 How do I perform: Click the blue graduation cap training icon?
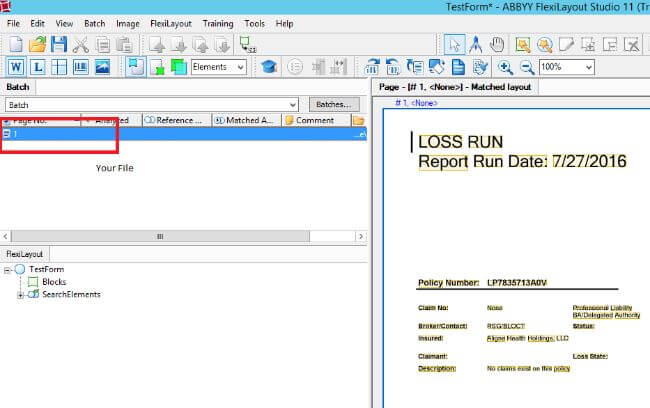269,67
